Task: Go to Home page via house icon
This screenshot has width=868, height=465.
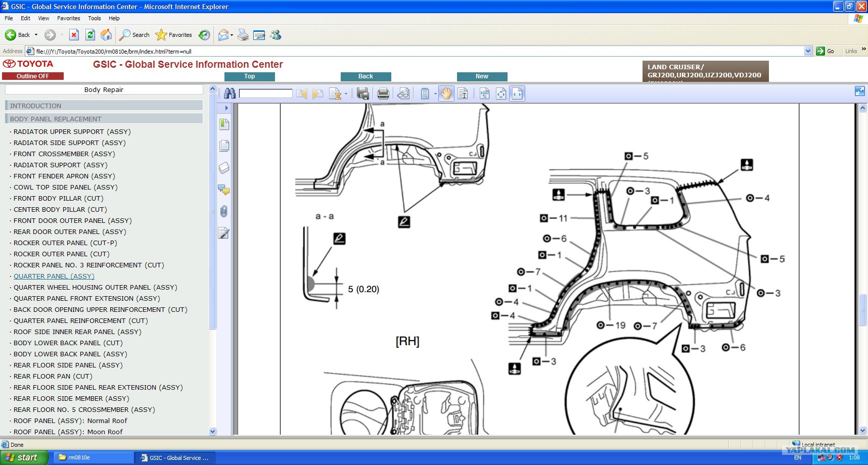Action: [106, 35]
